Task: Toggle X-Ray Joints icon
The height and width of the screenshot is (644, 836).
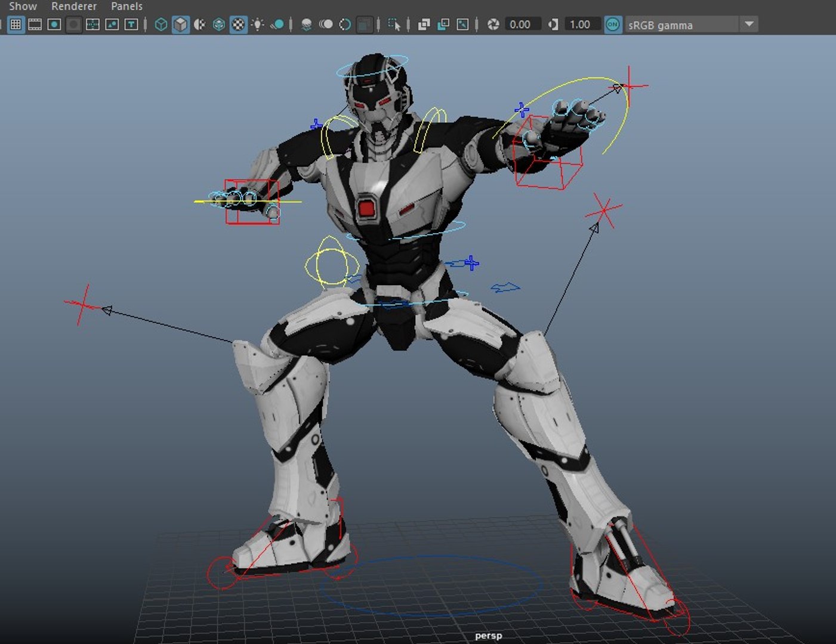Action: coord(462,24)
